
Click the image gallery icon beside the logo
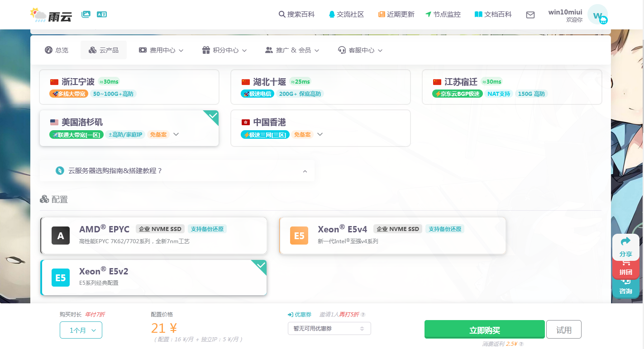(86, 14)
